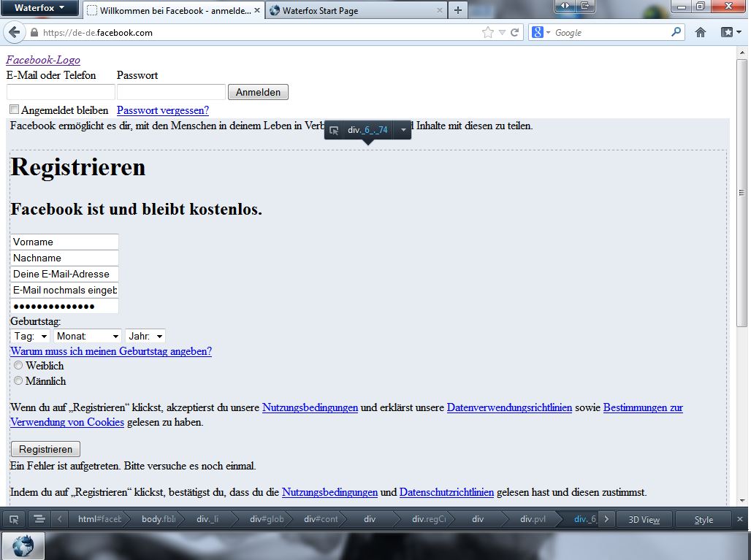
Task: Click the exit-arrow titlebar icon
Action: point(585,6)
